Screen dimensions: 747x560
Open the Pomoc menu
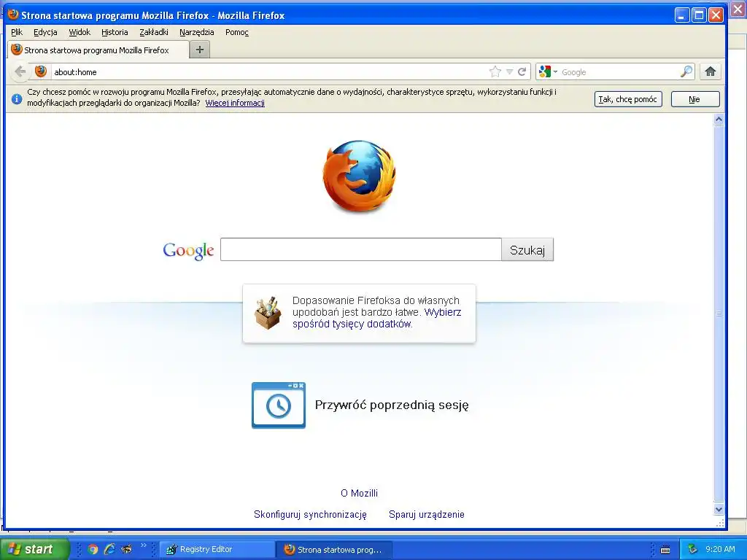(x=237, y=32)
